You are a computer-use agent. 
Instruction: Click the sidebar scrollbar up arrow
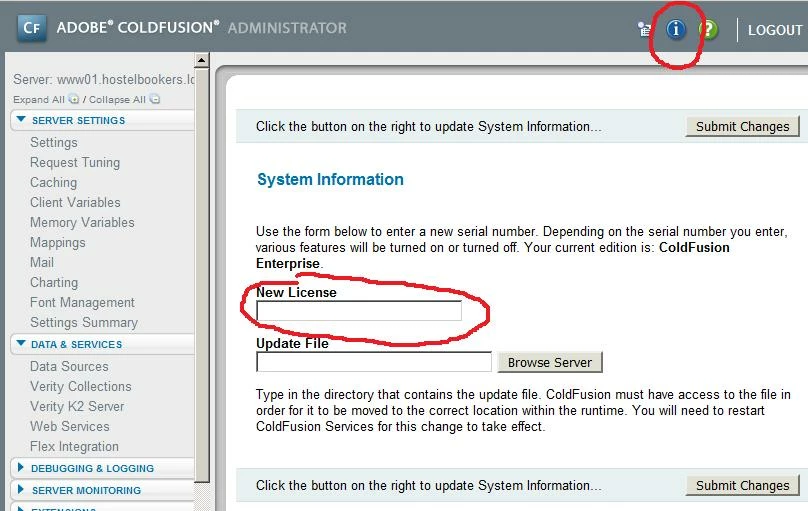point(202,60)
